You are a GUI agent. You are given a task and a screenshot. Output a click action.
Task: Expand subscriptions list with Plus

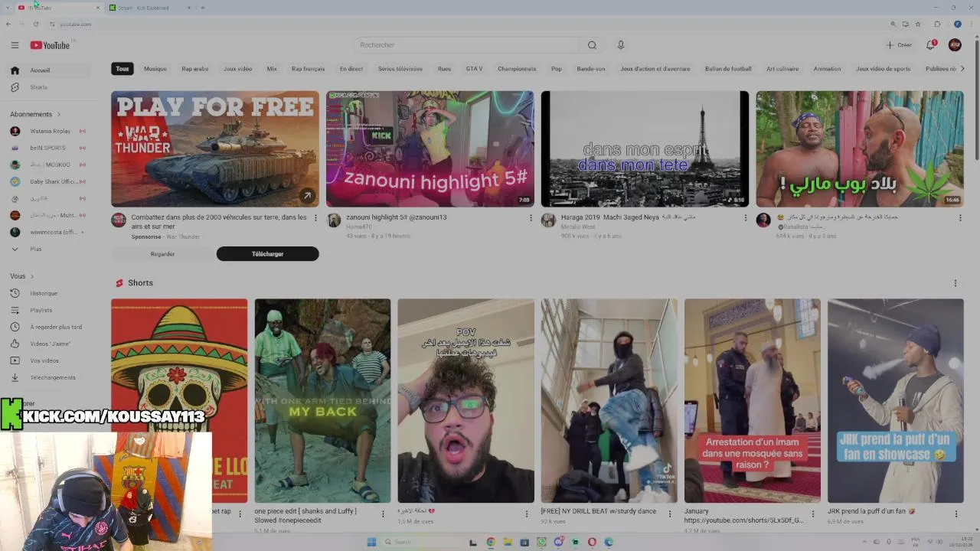pyautogui.click(x=48, y=249)
